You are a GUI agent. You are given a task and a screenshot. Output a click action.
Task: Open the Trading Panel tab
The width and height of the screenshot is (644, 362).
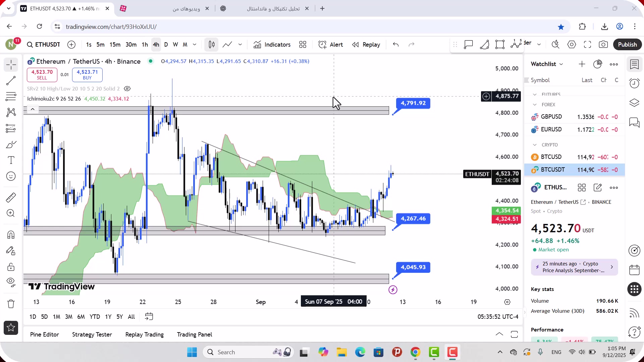point(195,335)
